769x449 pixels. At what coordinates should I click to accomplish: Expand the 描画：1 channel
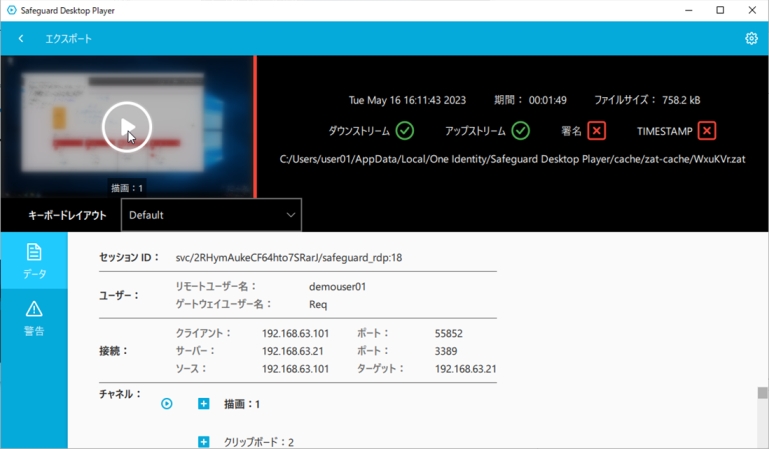point(204,403)
